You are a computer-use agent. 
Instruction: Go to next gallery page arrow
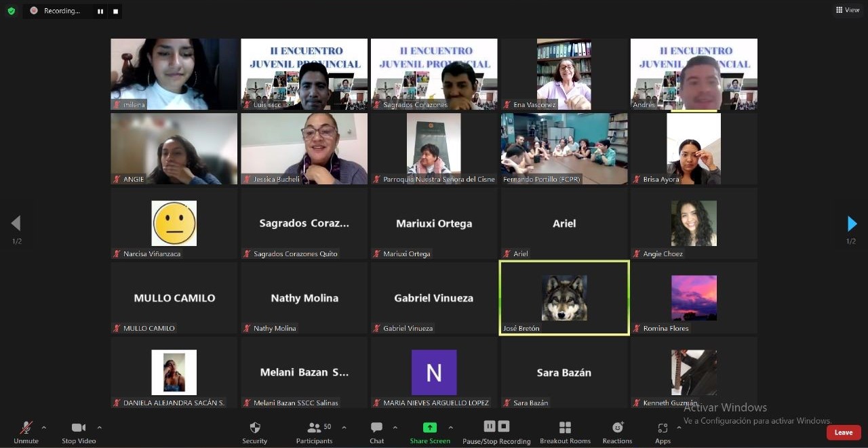point(852,224)
